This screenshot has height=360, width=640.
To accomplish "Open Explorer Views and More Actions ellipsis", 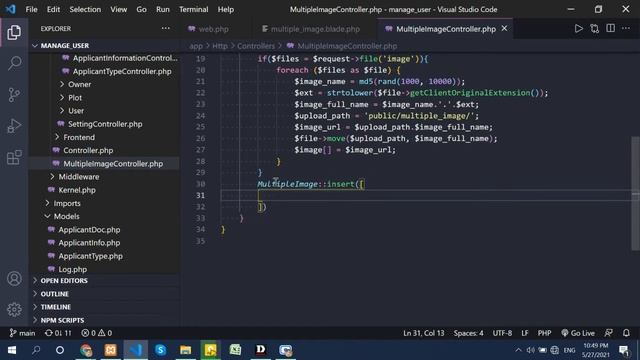I will point(165,28).
